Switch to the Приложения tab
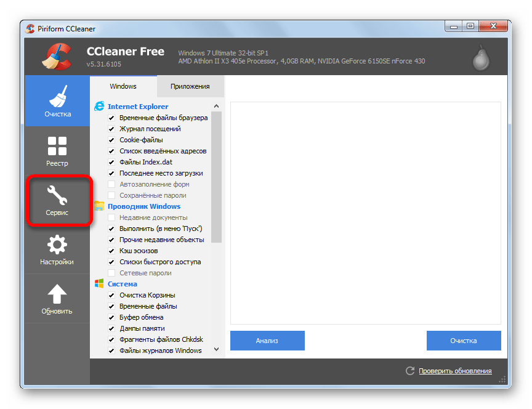532x409 pixels. click(x=190, y=86)
